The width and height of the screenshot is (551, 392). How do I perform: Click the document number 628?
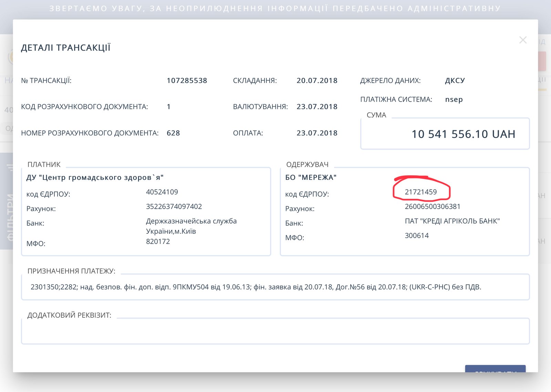click(x=173, y=133)
